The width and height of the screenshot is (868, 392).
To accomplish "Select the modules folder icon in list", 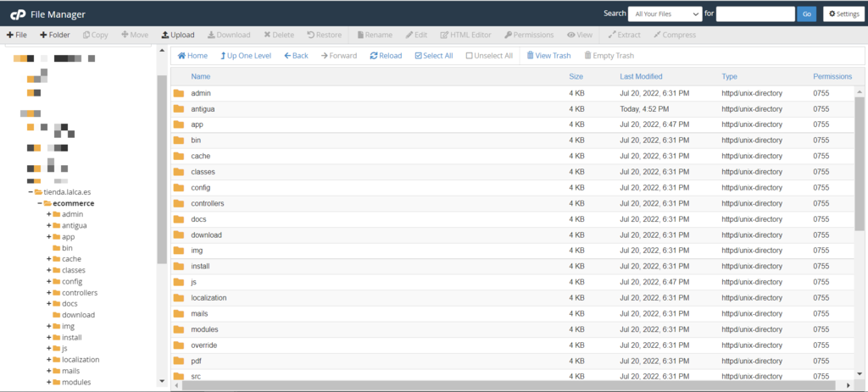I will click(178, 329).
